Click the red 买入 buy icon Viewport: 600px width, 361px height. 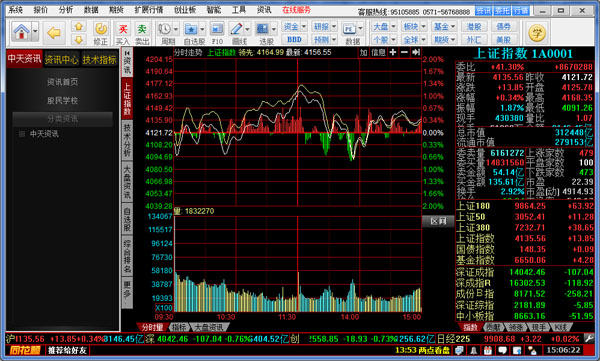(123, 29)
